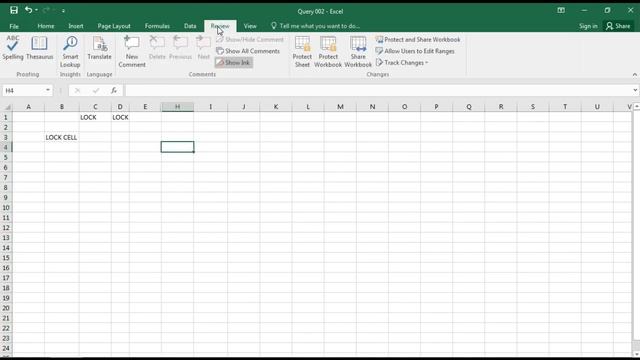This screenshot has width=640, height=360.
Task: Click Protect Workbook
Action: [328, 52]
